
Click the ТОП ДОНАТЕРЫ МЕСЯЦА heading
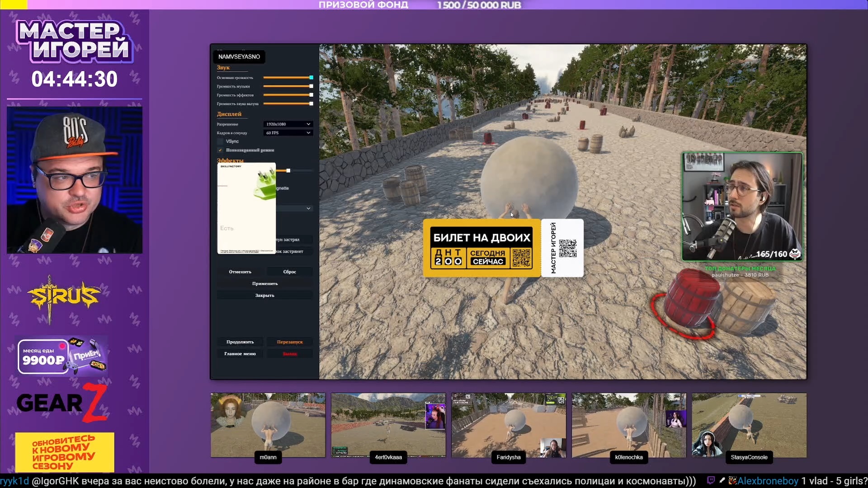coord(740,268)
